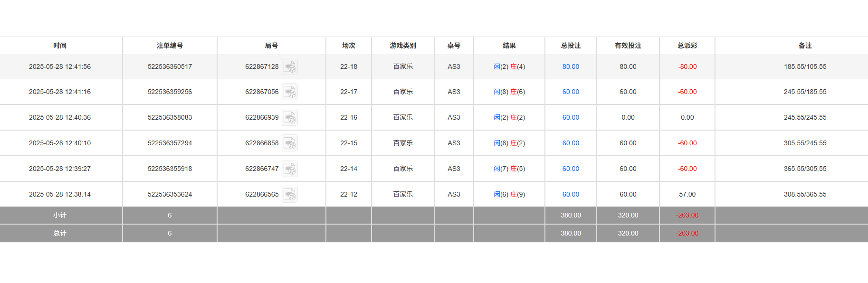Click the 时间 column header
This screenshot has height=283, width=868.
tap(60, 46)
